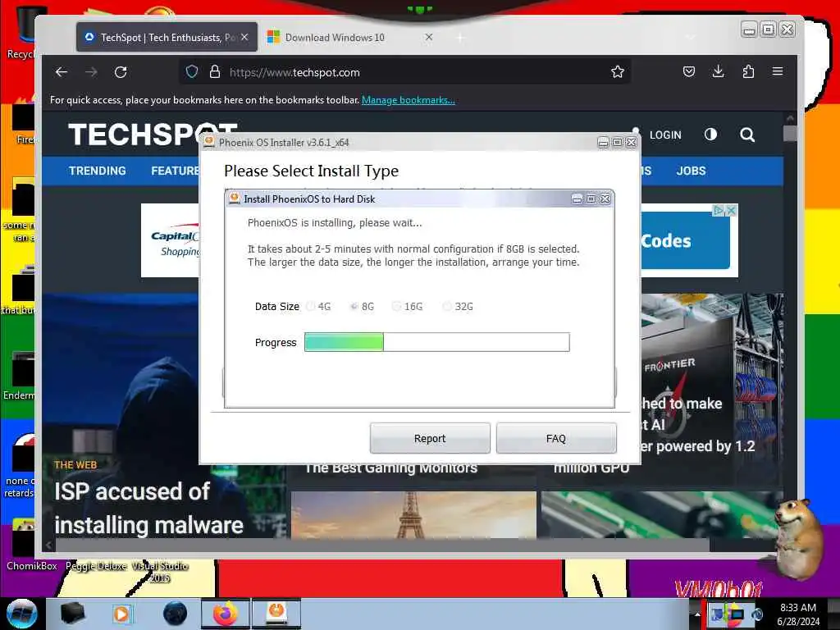Close the Download Windows 10 tab
This screenshot has width=840, height=630.
(428, 37)
